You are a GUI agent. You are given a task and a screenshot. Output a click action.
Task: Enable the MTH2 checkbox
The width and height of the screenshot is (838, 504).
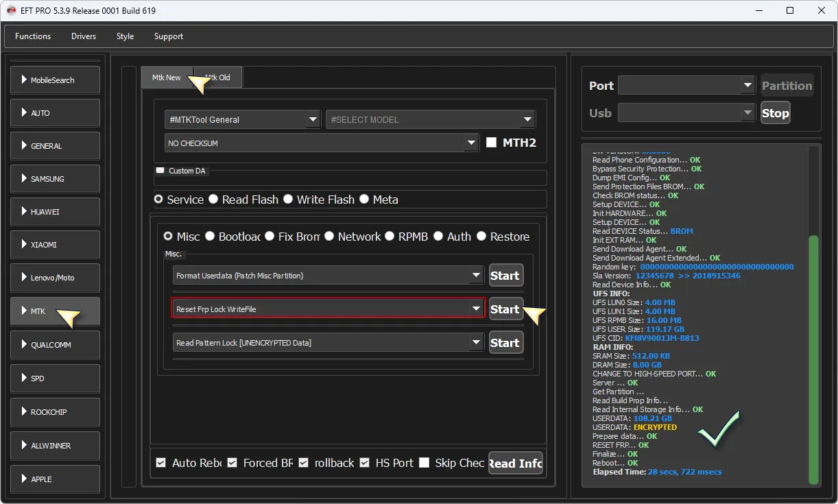[491, 143]
